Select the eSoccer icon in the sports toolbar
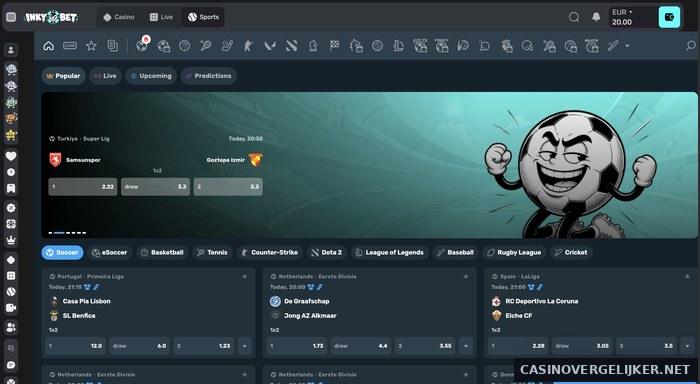700x384 pixels. point(164,46)
